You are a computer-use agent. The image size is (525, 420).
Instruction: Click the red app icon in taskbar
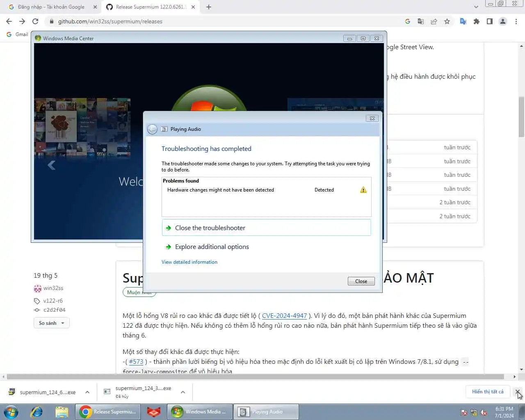[154, 412]
